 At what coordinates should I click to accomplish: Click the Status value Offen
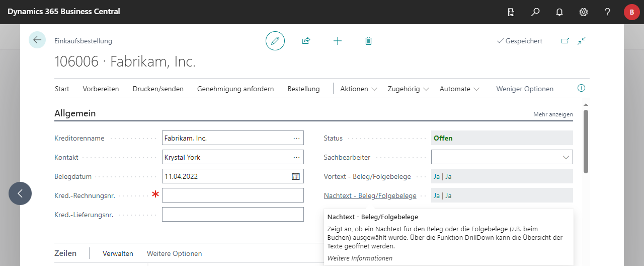pyautogui.click(x=443, y=138)
